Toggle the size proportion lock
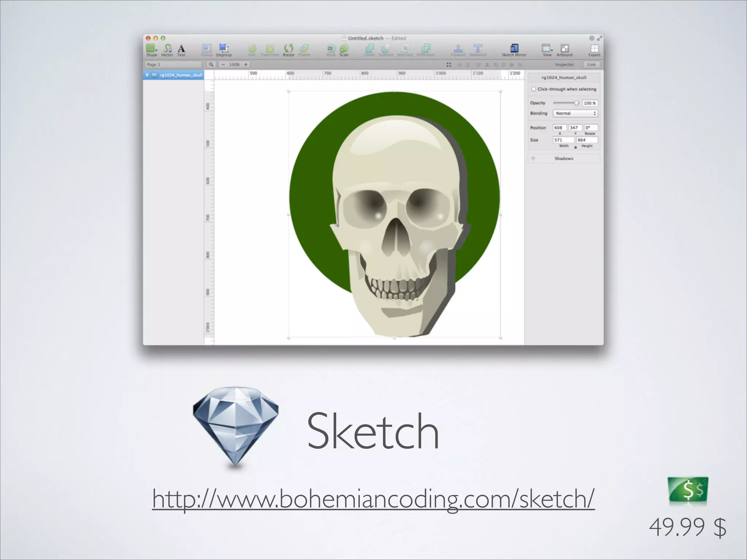Image resolution: width=747 pixels, height=560 pixels. 576,147
